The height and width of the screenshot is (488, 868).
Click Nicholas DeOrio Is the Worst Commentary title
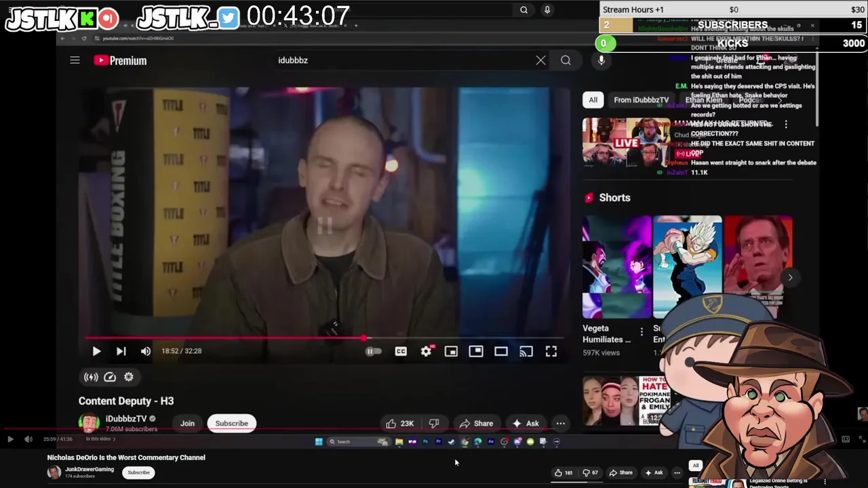[x=126, y=457]
